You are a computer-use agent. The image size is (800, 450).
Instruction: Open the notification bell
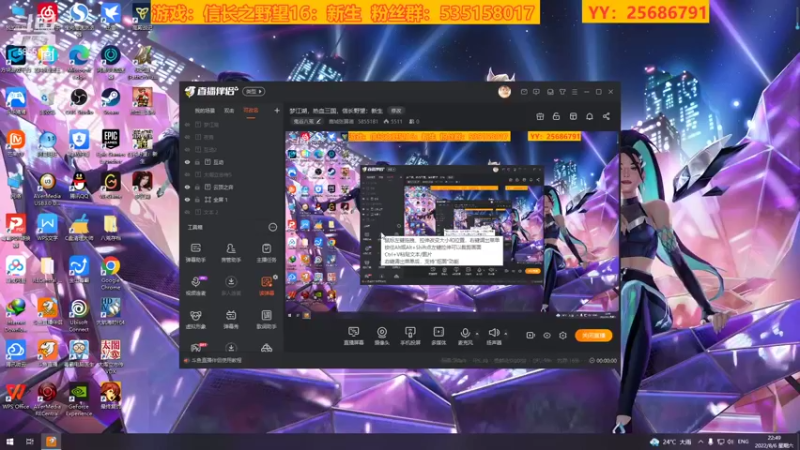[589, 116]
